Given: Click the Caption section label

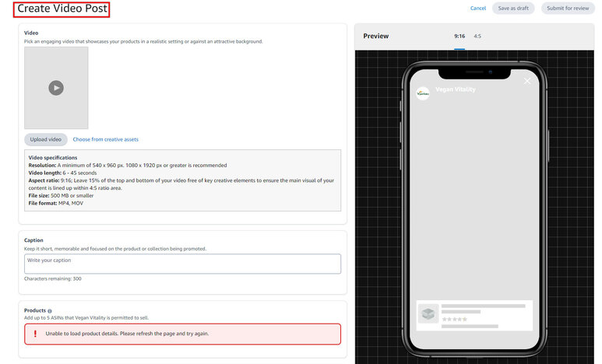Looking at the screenshot, I should point(33,240).
